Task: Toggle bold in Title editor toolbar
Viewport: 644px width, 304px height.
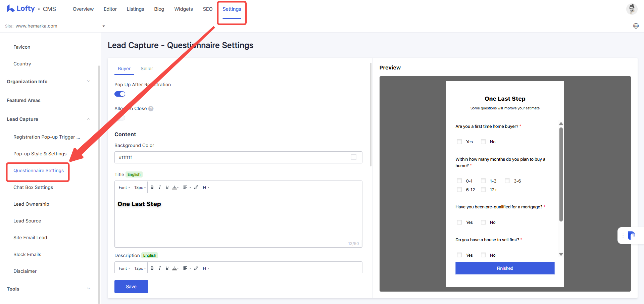Action: [x=152, y=187]
